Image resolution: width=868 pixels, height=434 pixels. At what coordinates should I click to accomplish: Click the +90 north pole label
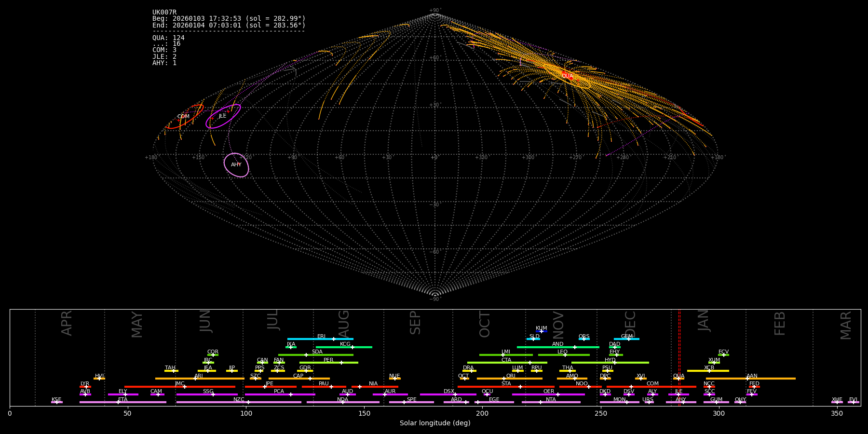(x=434, y=11)
